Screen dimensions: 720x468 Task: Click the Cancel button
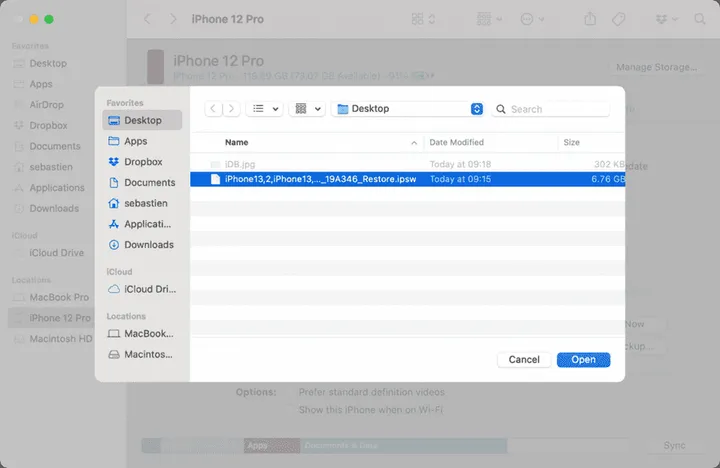524,360
